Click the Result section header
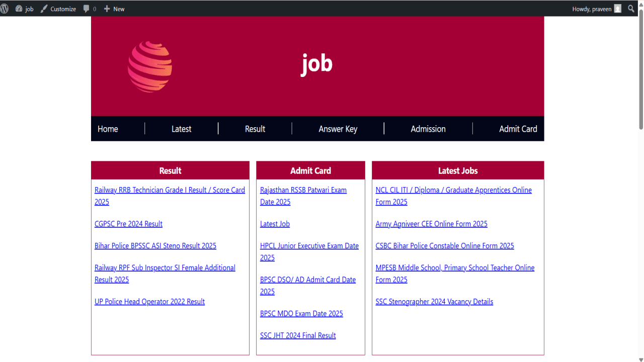Screen dimensions: 644x362 [x=170, y=170]
